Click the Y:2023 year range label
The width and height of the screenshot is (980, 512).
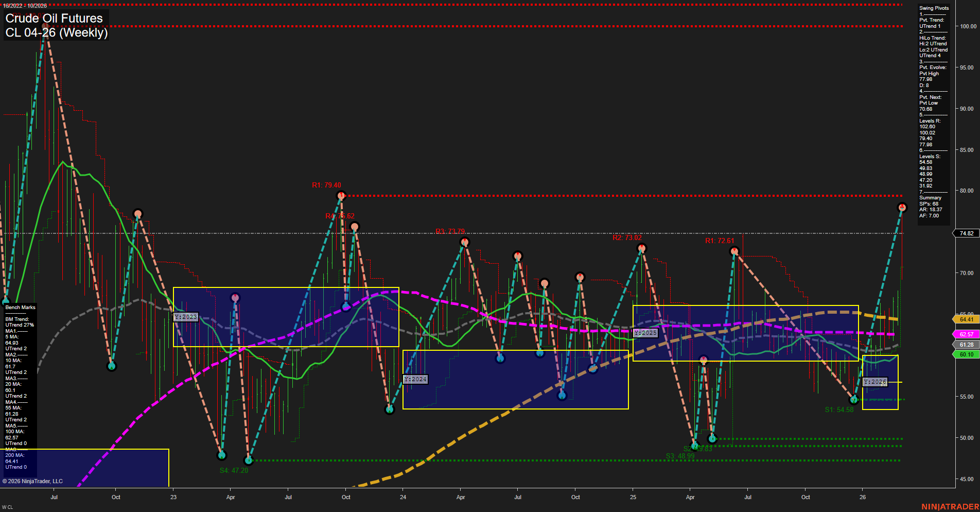[x=185, y=317]
